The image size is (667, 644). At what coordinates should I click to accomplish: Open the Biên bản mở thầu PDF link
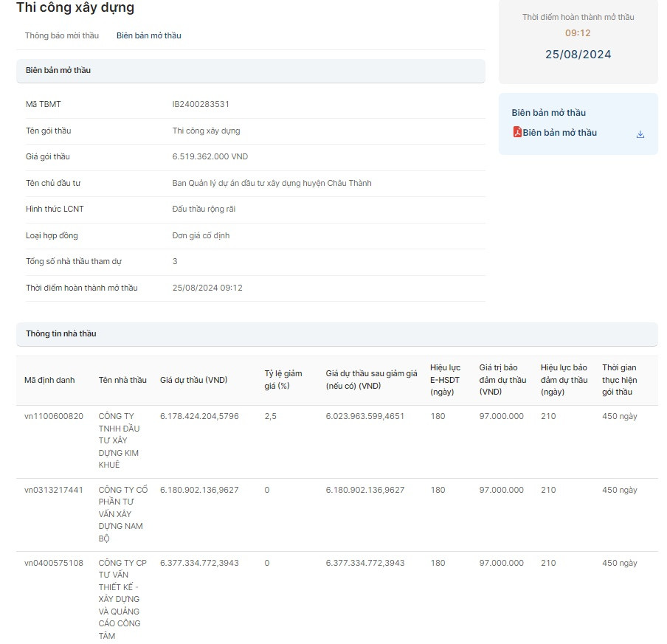point(559,133)
